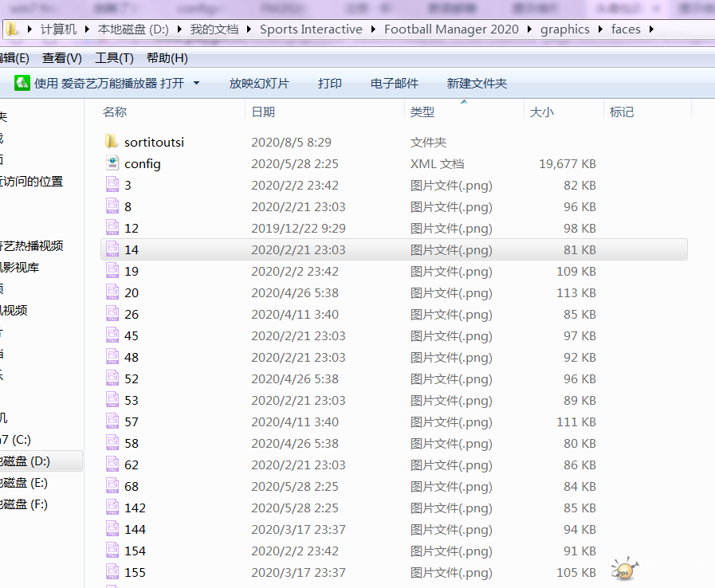Click the config XML file icon
This screenshot has width=715, height=588.
point(112,163)
